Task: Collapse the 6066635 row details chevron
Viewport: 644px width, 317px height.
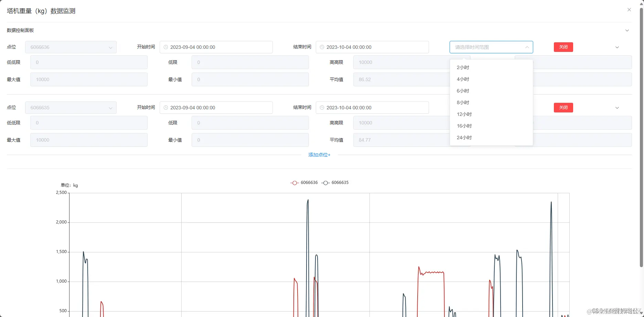Action: pyautogui.click(x=617, y=108)
